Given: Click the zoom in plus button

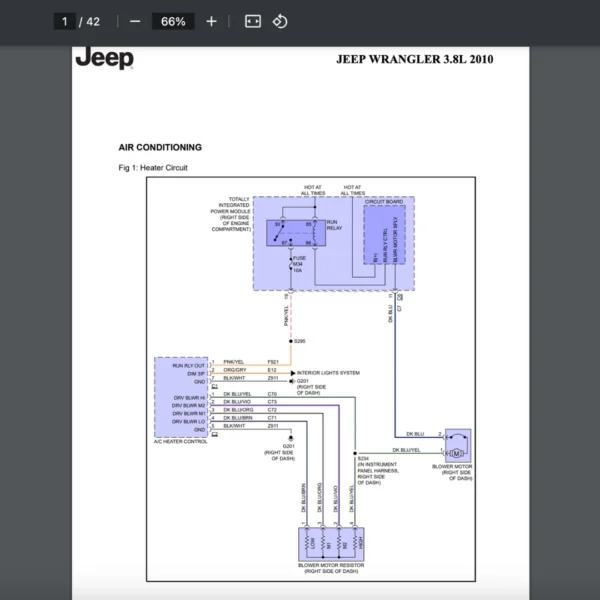Looking at the screenshot, I should (x=211, y=21).
